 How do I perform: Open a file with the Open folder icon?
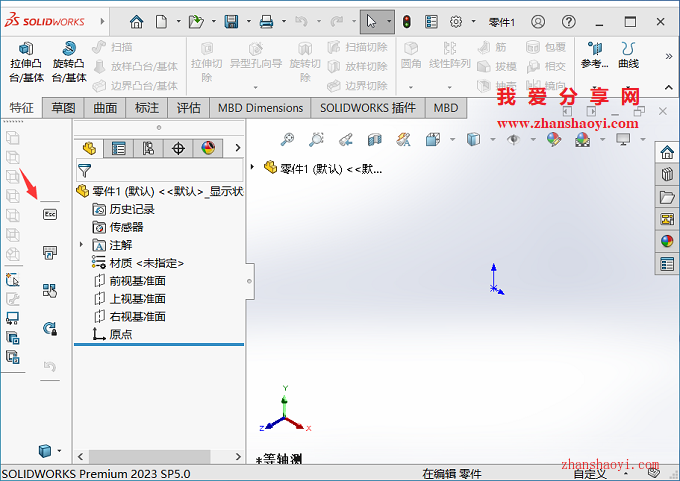[196, 21]
